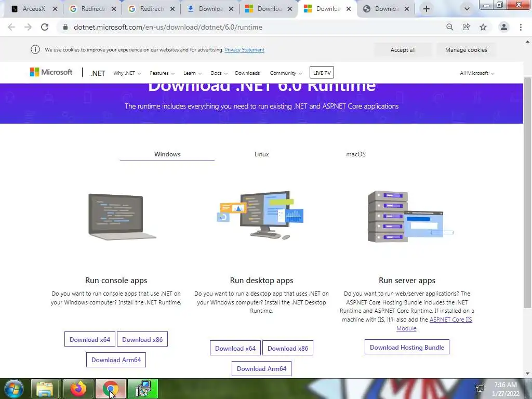Click the scrollbar down arrow
This screenshot has width=532, height=399.
(x=527, y=374)
